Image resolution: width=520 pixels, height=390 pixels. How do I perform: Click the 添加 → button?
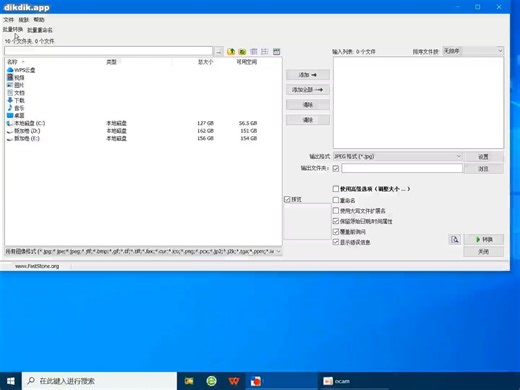click(x=308, y=75)
